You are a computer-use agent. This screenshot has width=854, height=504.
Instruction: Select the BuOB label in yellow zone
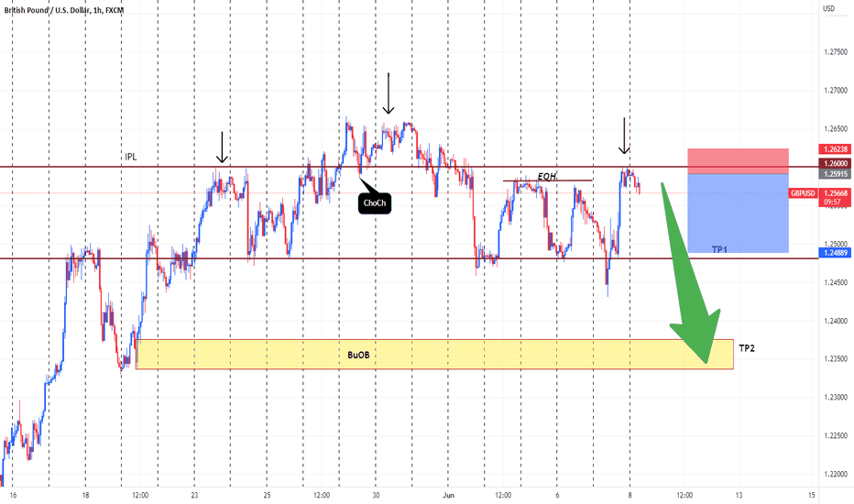click(x=358, y=355)
